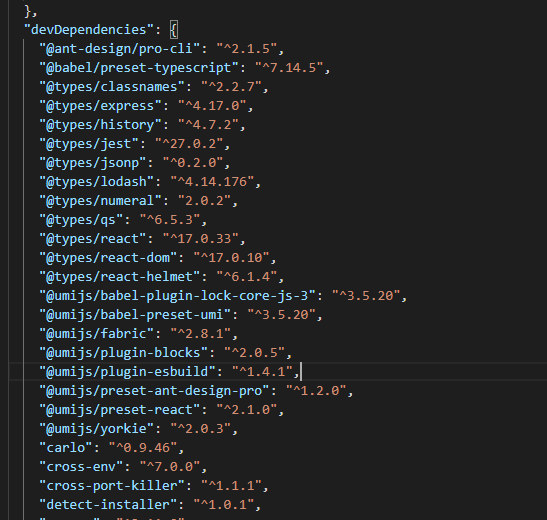Click the "devDependencies" key

point(89,30)
